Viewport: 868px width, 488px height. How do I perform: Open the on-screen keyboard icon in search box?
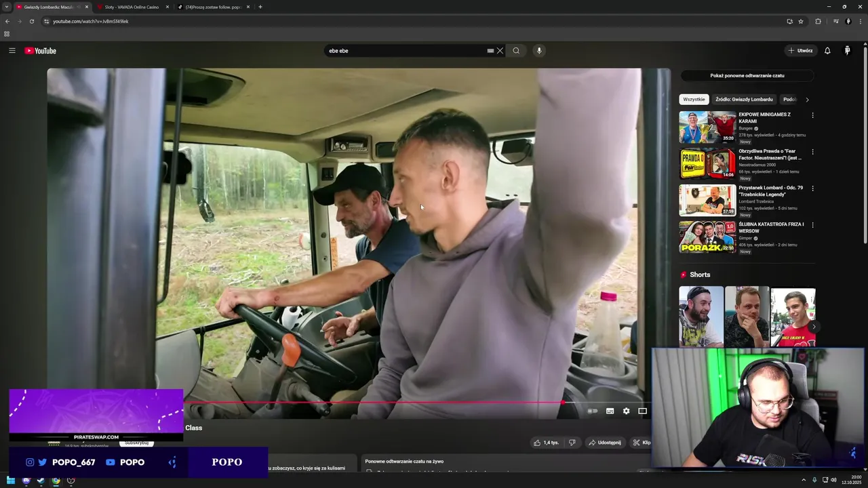pos(490,51)
